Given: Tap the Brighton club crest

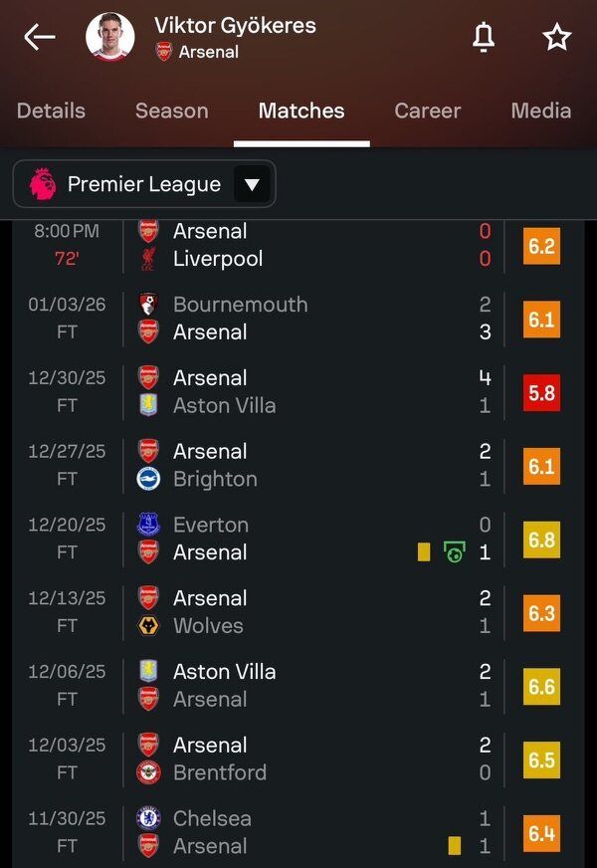Looking at the screenshot, I should 148,479.
